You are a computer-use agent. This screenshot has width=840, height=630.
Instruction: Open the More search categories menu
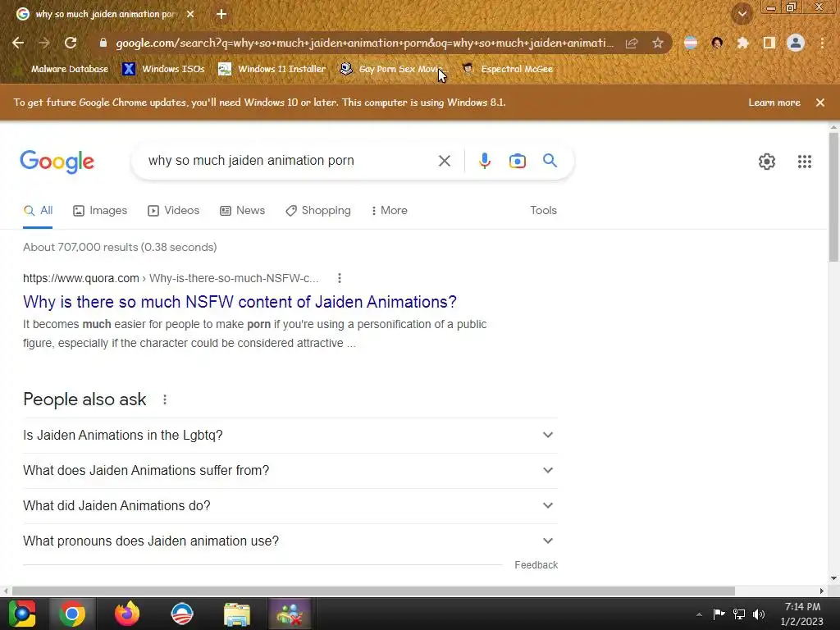[x=390, y=211]
